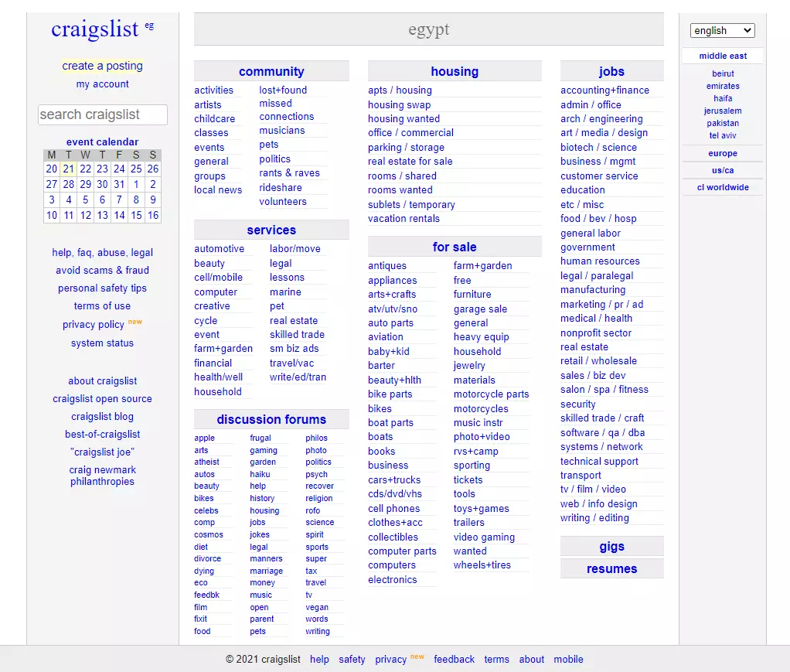Open the community category header
The image size is (790, 672).
click(271, 72)
